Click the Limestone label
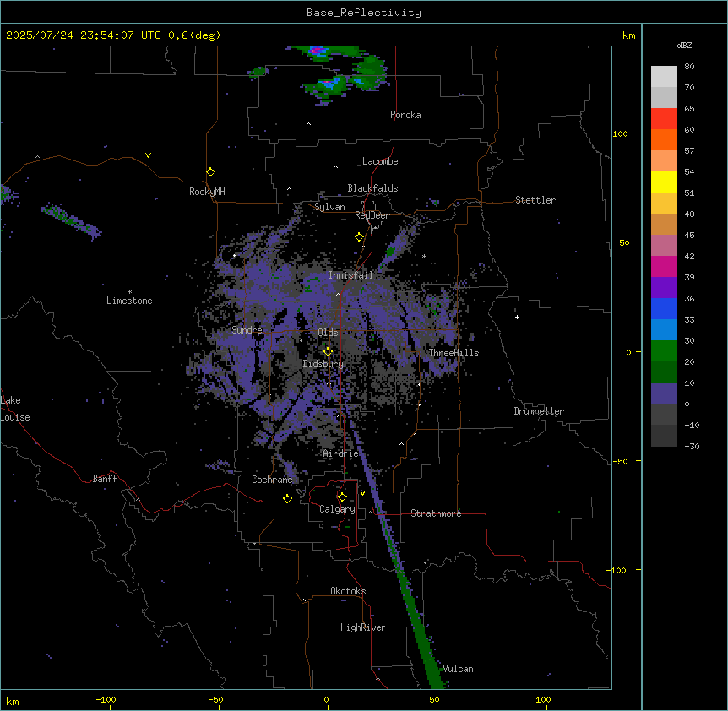Image resolution: width=728 pixels, height=711 pixels. pos(129,301)
